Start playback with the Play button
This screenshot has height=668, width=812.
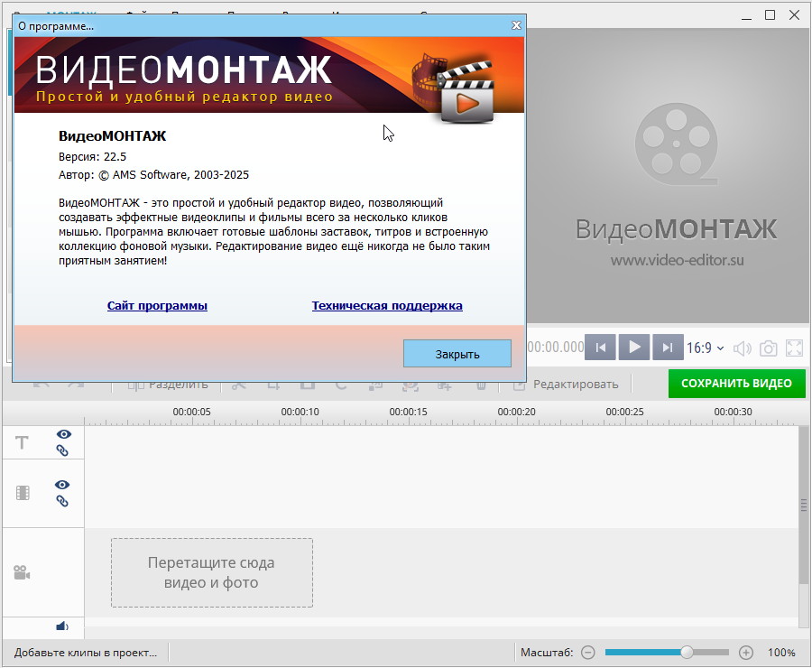tap(634, 347)
